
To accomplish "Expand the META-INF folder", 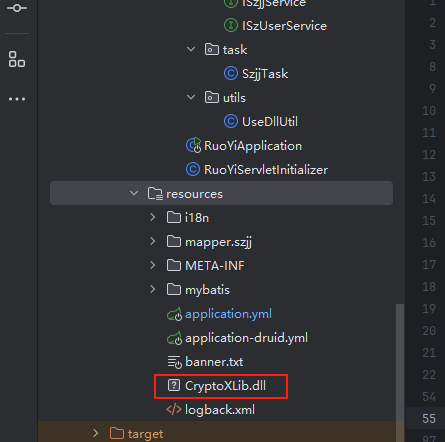I will coord(153,265).
